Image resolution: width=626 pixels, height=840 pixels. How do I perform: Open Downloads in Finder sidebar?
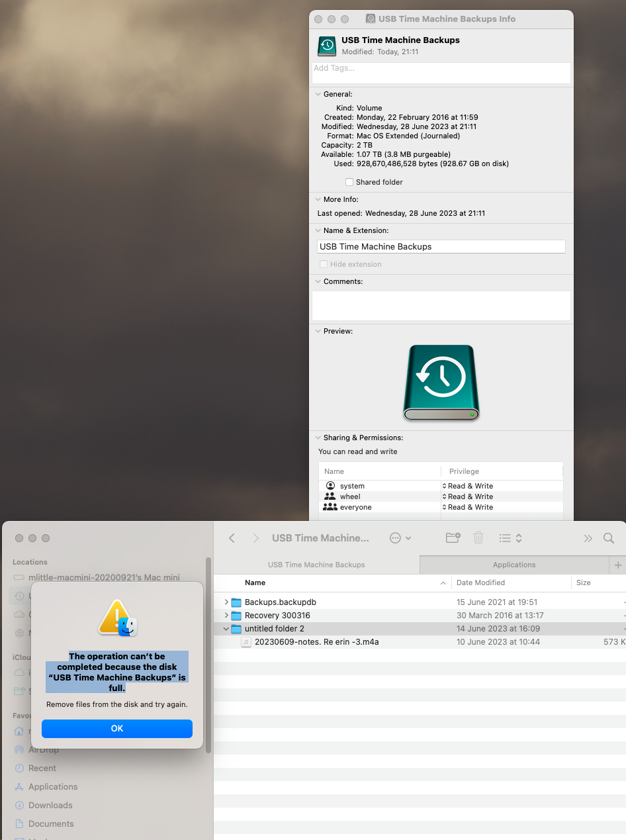50,805
